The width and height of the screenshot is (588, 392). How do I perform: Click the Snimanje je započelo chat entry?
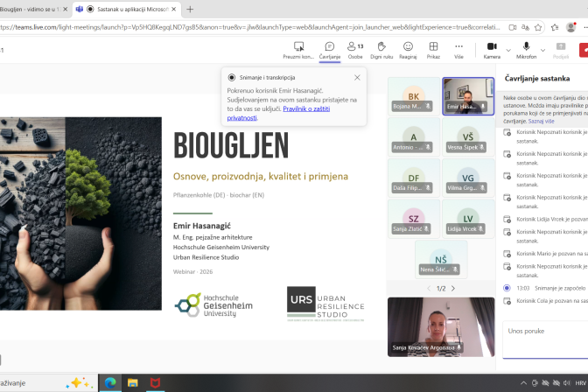point(546,288)
